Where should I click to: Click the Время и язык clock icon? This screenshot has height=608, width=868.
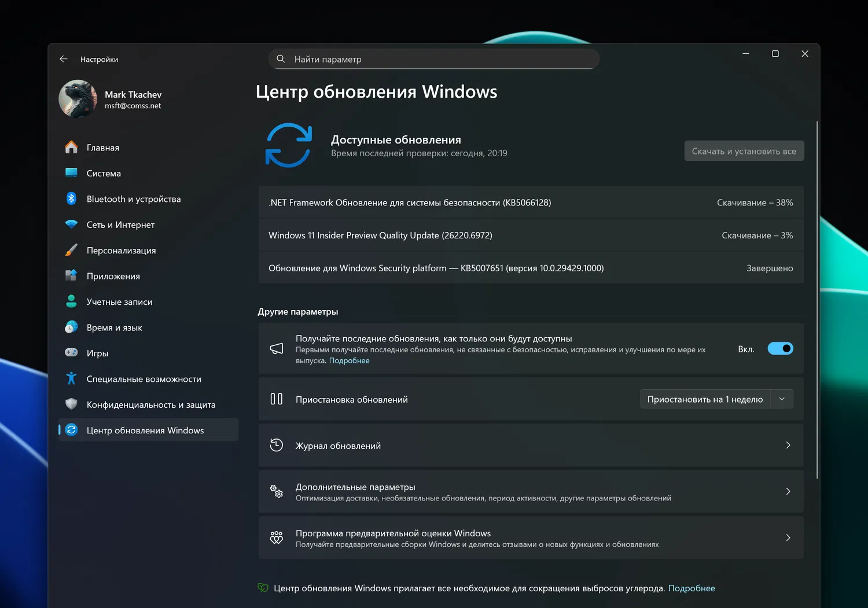pyautogui.click(x=71, y=327)
